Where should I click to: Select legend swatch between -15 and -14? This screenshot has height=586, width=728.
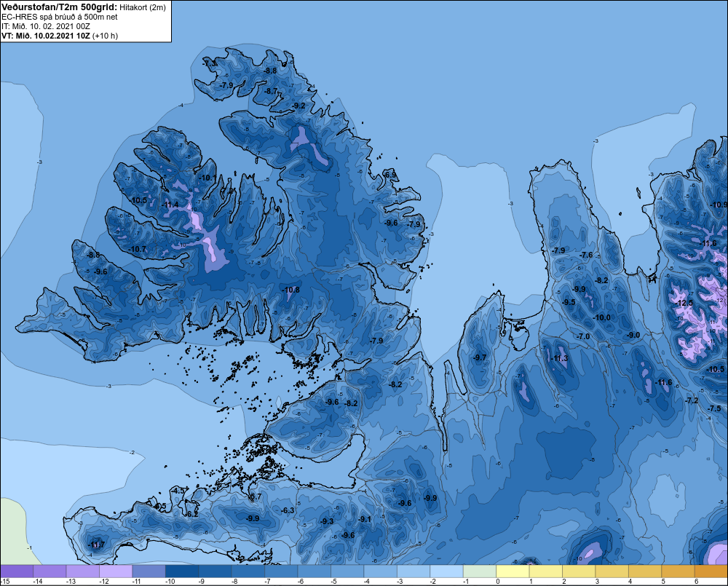(x=17, y=571)
